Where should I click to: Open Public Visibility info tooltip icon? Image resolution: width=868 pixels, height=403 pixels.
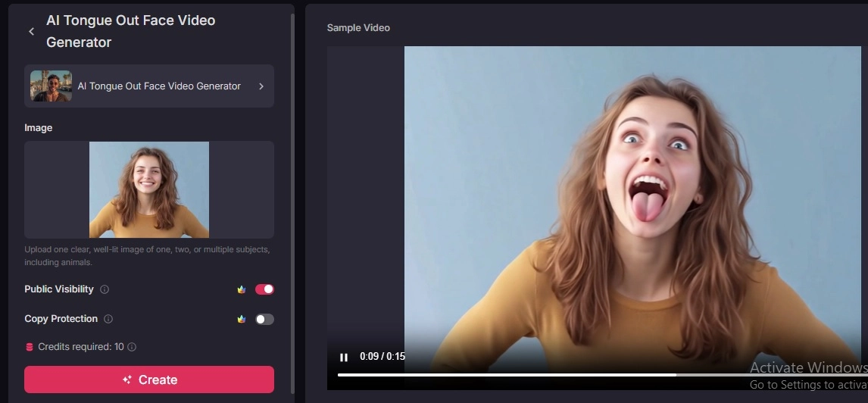[x=104, y=289]
